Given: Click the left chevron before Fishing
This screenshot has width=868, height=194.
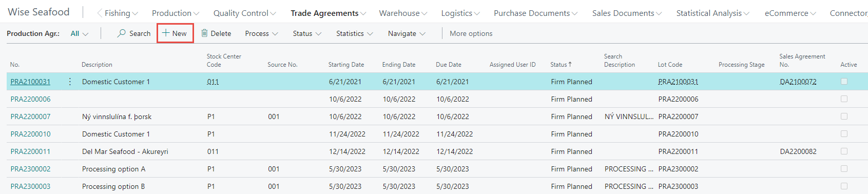Looking at the screenshot, I should pos(100,13).
